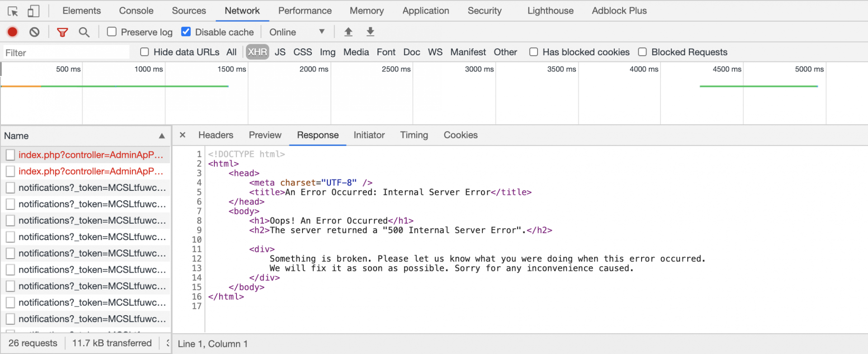Image resolution: width=868 pixels, height=354 pixels.
Task: Enable the Preserve log checkbox
Action: click(112, 32)
